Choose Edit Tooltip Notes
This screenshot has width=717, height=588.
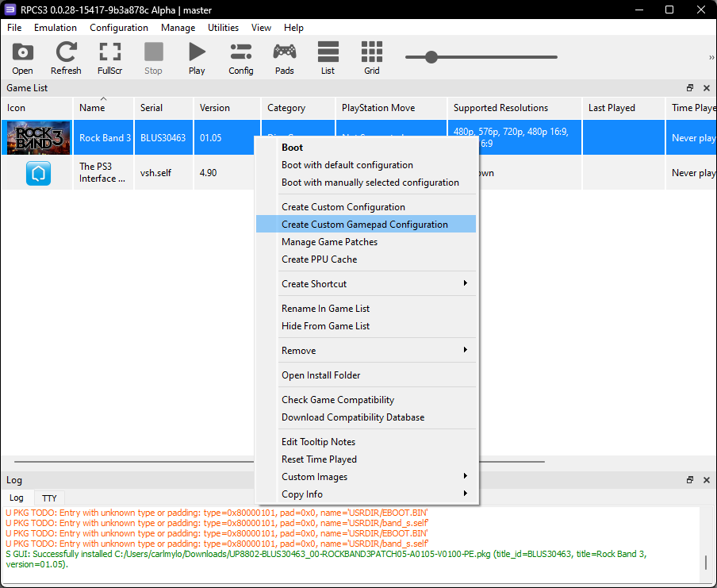pos(366,442)
